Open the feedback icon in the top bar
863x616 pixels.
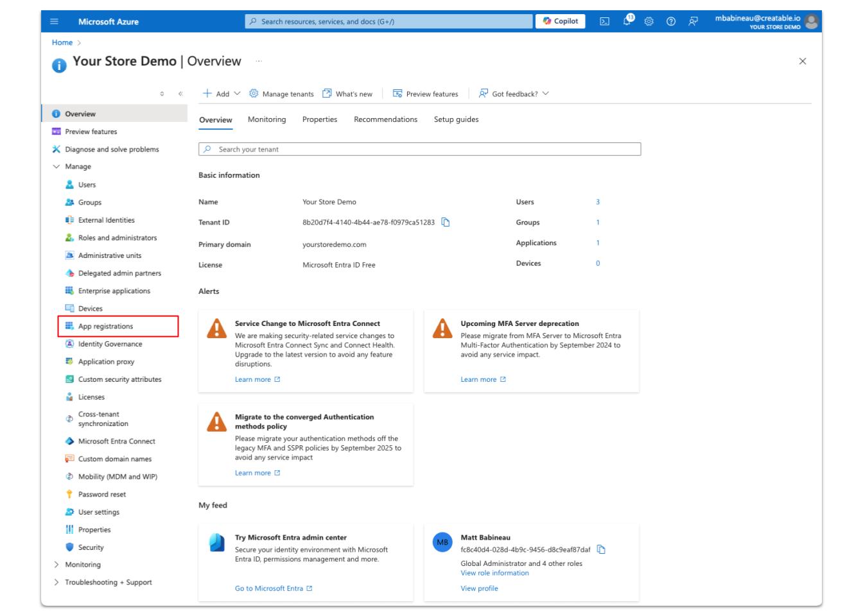point(693,22)
